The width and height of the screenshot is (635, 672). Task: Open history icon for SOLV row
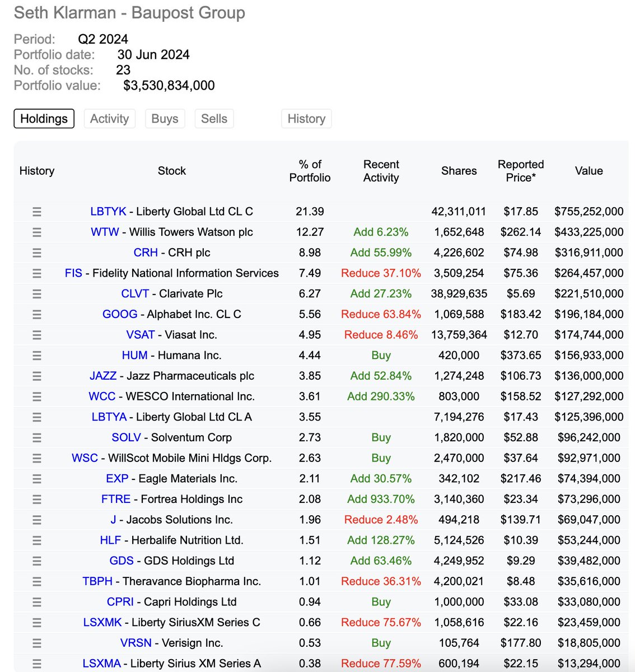(37, 437)
